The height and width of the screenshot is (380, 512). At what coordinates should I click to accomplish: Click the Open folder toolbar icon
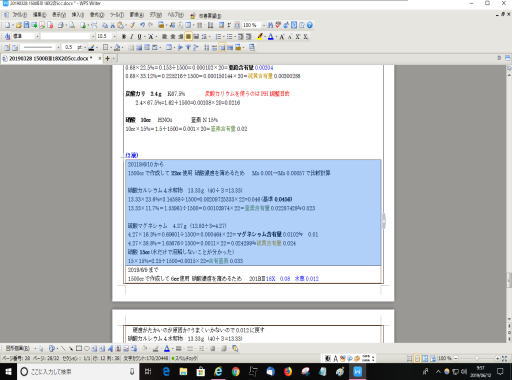(19, 25)
